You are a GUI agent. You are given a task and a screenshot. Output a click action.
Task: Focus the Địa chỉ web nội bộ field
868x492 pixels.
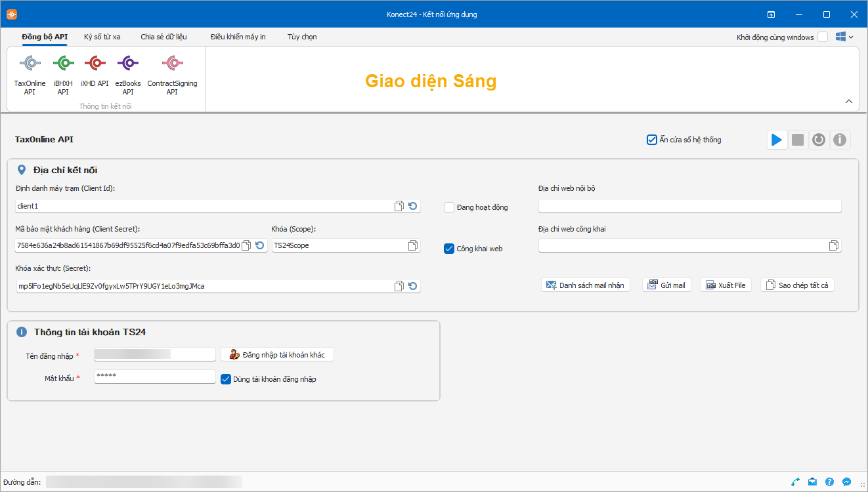(x=690, y=206)
